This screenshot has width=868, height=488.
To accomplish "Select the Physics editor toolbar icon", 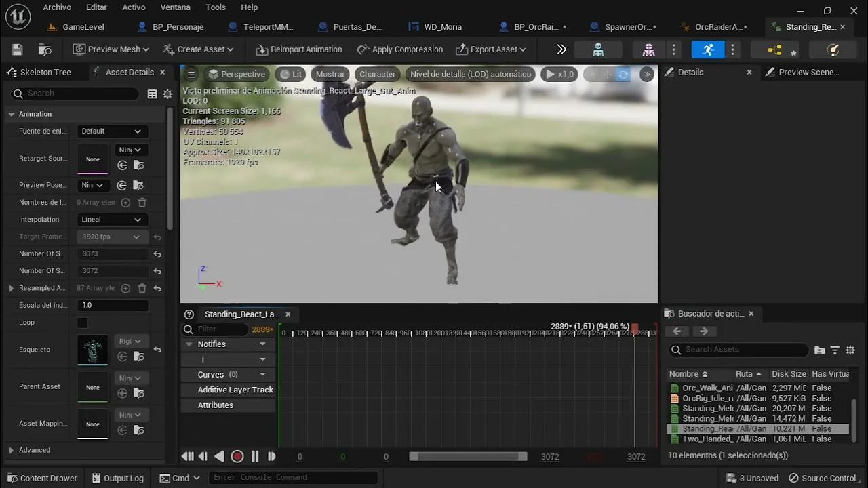I will click(x=833, y=49).
